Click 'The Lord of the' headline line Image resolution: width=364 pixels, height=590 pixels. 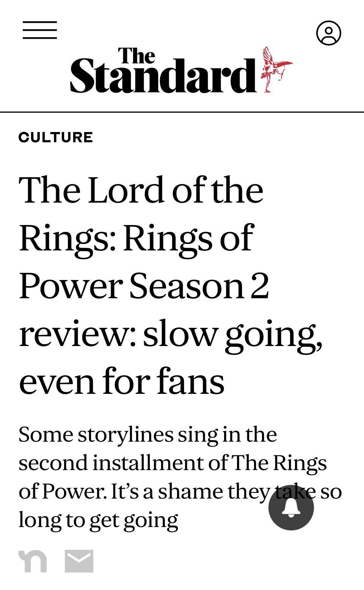pos(141,190)
